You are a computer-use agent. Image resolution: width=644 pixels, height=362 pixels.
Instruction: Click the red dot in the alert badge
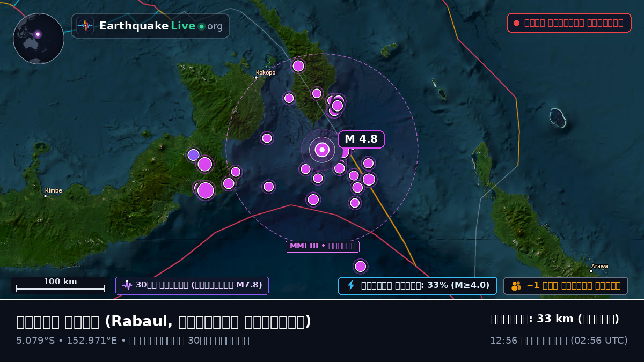(516, 23)
